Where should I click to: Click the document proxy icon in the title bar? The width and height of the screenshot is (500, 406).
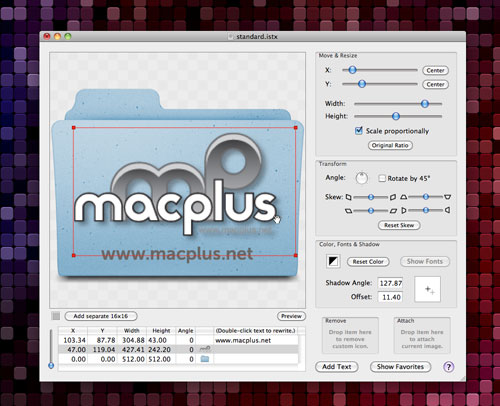coord(230,37)
